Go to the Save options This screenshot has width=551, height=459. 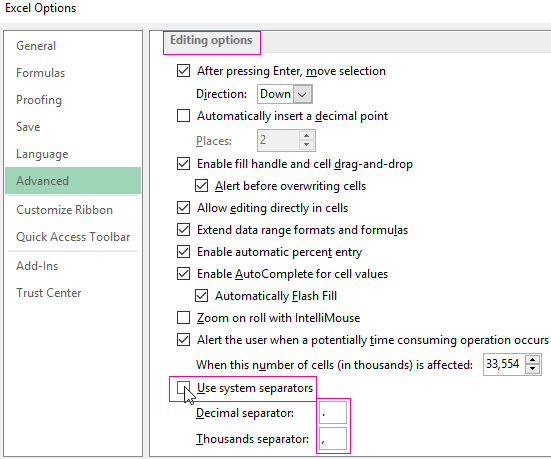click(28, 127)
